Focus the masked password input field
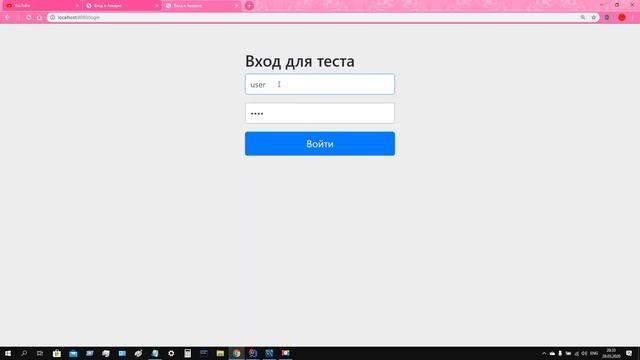The width and height of the screenshot is (640, 360). [320, 113]
